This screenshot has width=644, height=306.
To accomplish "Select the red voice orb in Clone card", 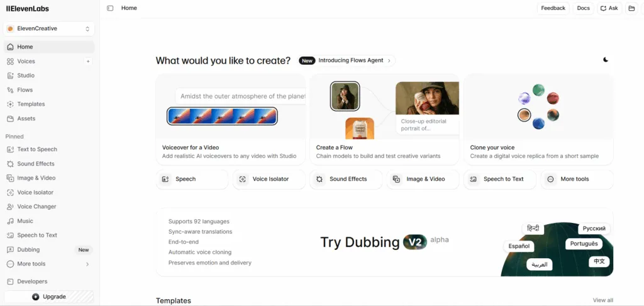I will click(553, 98).
